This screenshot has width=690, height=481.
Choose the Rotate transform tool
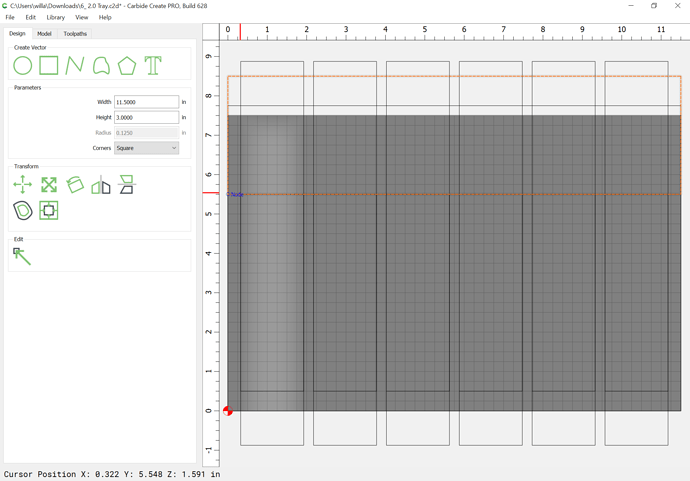coord(75,184)
